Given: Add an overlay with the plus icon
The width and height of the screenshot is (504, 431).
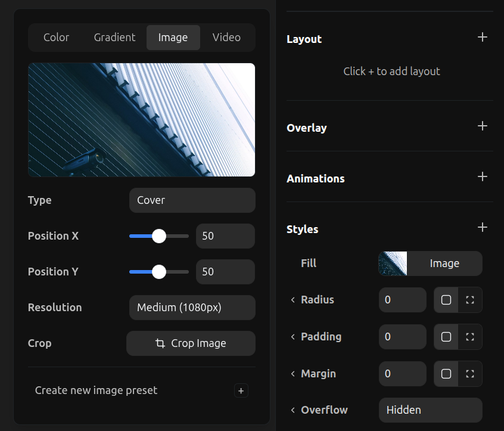Looking at the screenshot, I should [483, 126].
